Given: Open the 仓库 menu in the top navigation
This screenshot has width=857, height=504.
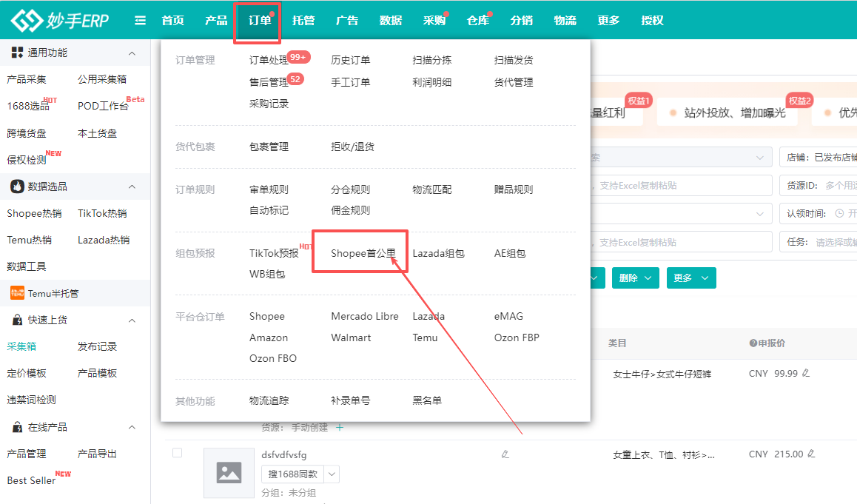Looking at the screenshot, I should [477, 21].
